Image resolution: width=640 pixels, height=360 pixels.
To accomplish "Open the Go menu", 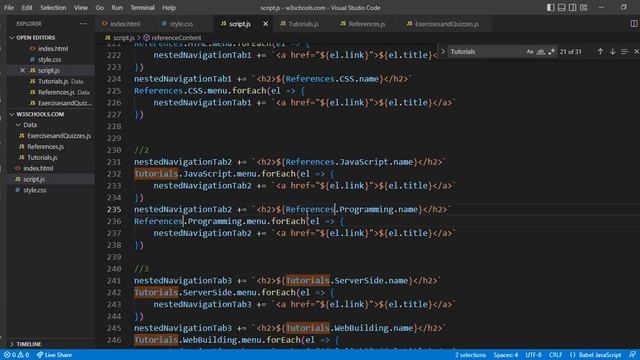I will click(x=100, y=7).
